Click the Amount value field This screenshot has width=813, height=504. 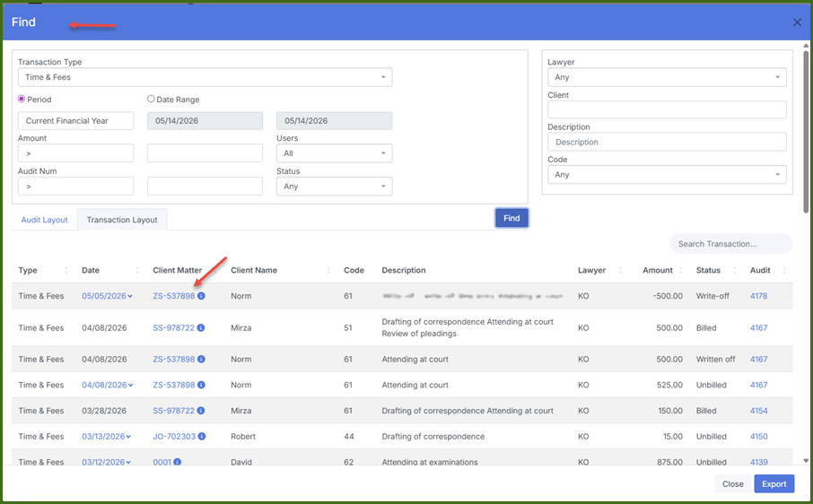point(205,153)
